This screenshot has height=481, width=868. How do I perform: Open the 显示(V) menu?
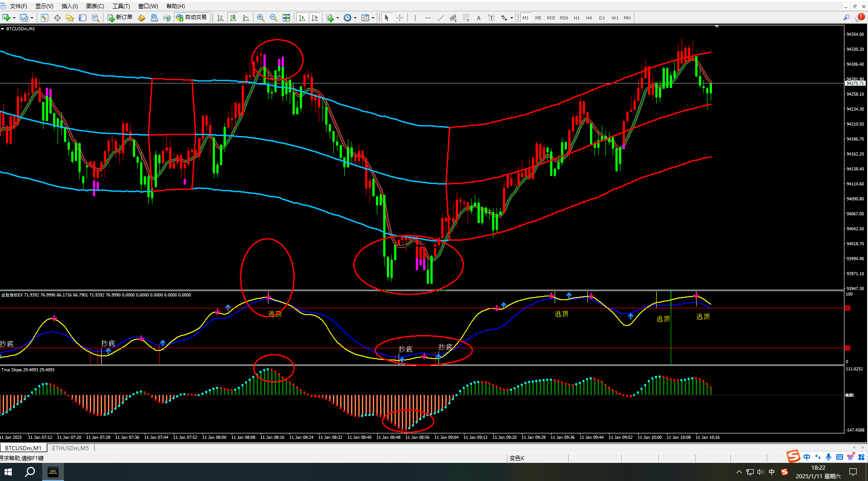44,6
